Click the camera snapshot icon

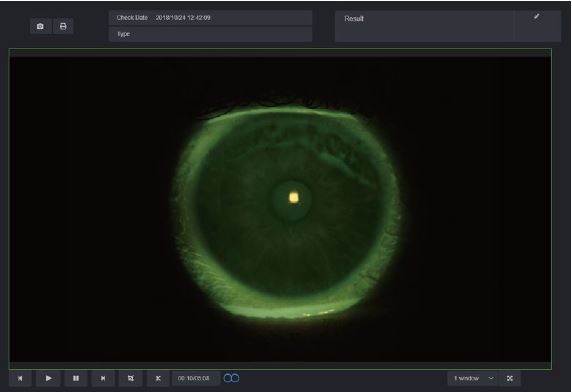click(x=40, y=26)
